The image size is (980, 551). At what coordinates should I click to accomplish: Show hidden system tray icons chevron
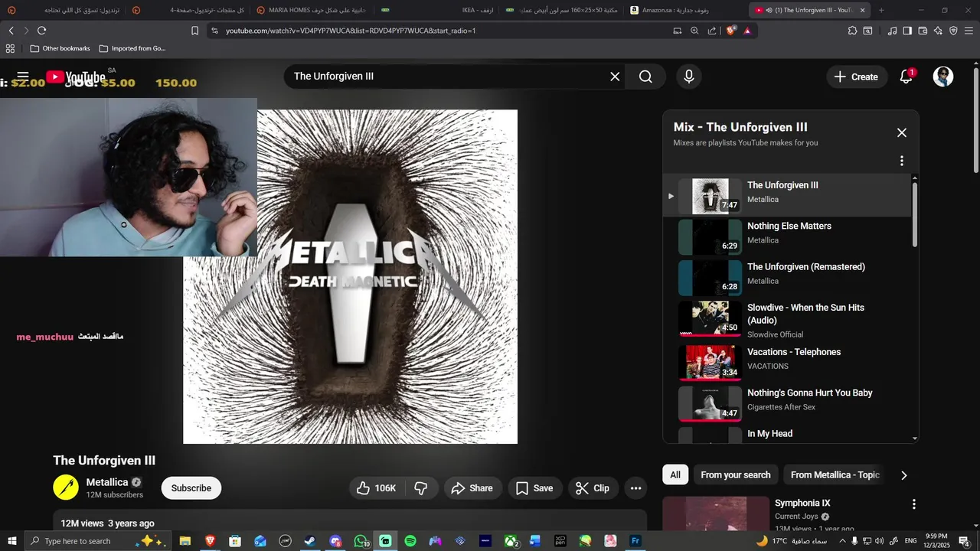842,541
